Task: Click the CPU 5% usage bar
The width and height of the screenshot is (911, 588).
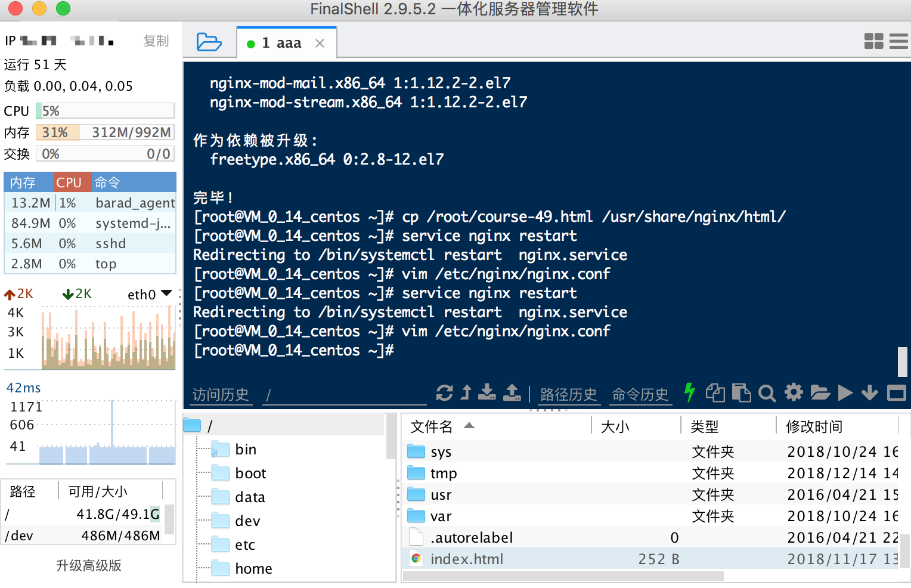Action: pyautogui.click(x=105, y=111)
